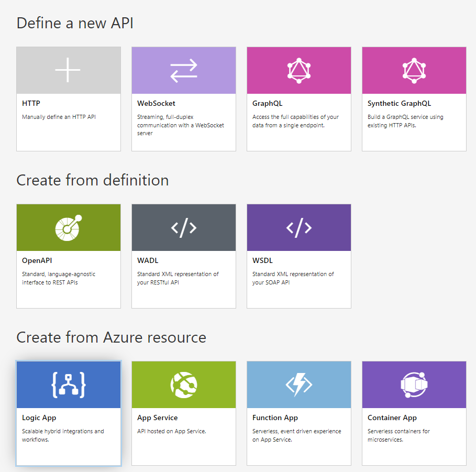This screenshot has width=476, height=472.
Task: Open the HTTP tile title
Action: [x=31, y=103]
